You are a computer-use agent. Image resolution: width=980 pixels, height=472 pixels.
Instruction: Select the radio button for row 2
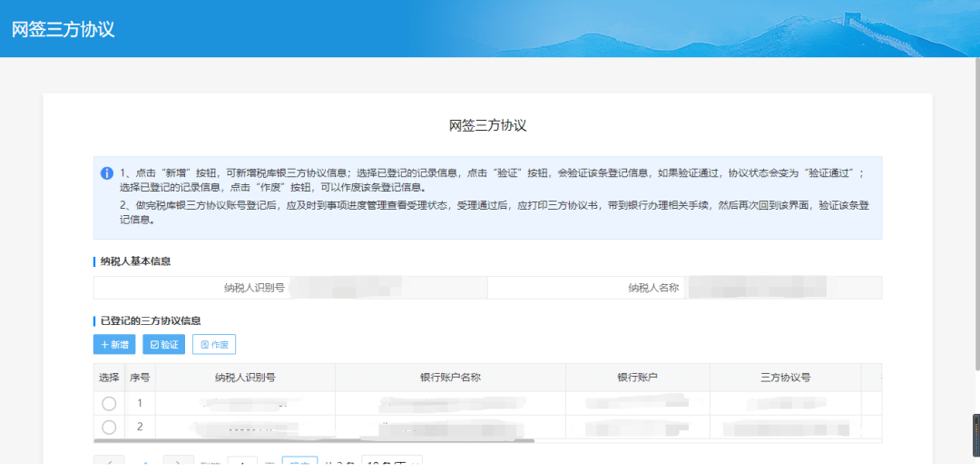(109, 427)
